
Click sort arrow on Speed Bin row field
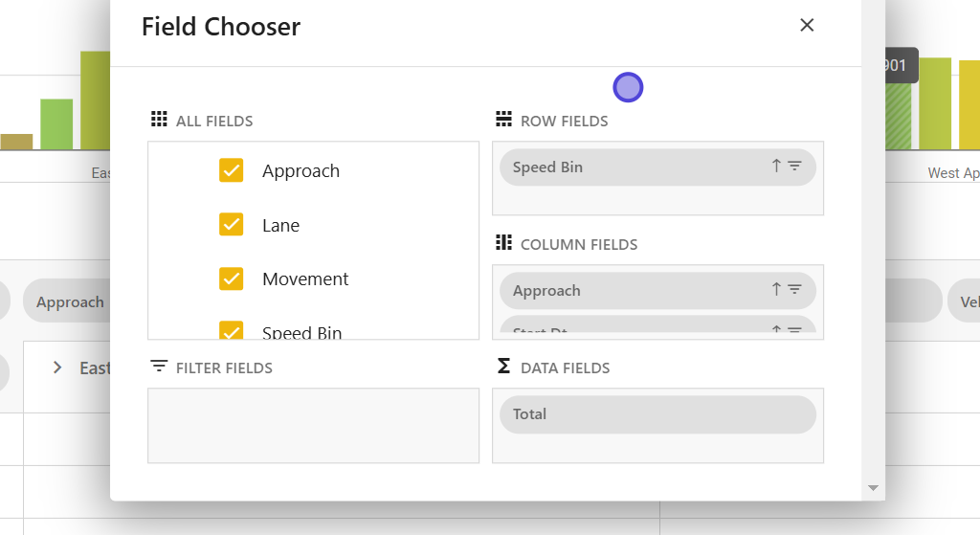(776, 167)
